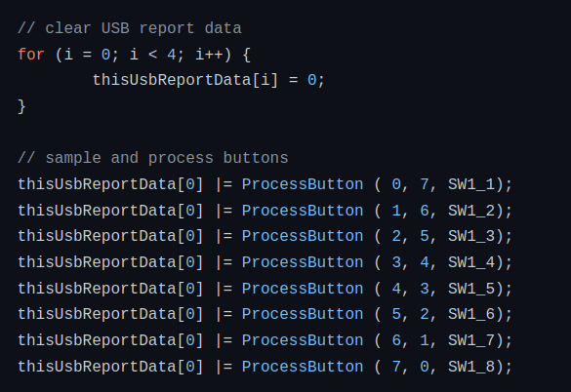571x392 pixels.
Task: Click the '|=' operator on the SW1_5 line
Action: (x=224, y=289)
